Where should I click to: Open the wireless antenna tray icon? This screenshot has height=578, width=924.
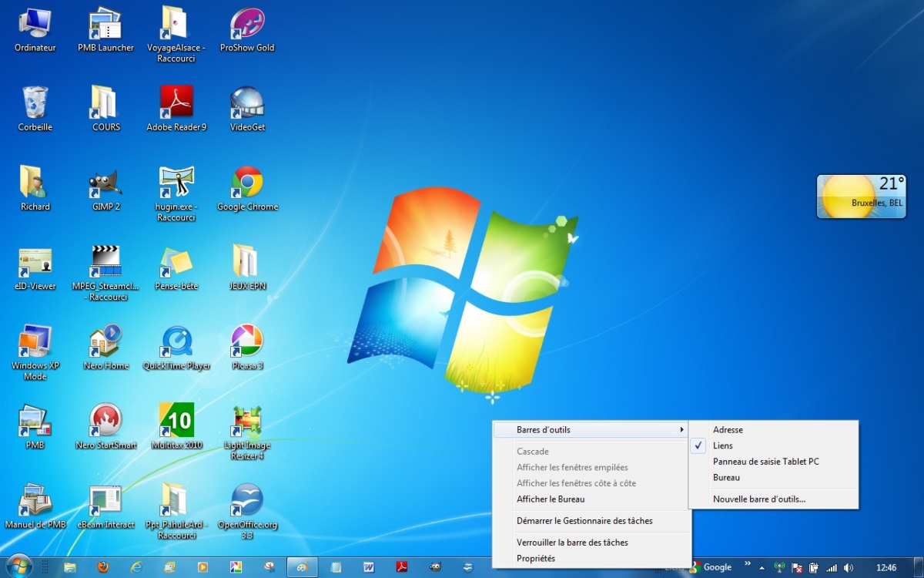[x=779, y=567]
